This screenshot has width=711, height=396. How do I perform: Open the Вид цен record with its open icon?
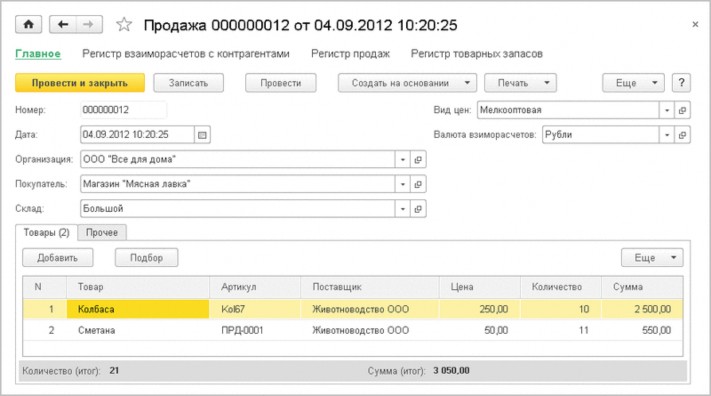(x=682, y=110)
